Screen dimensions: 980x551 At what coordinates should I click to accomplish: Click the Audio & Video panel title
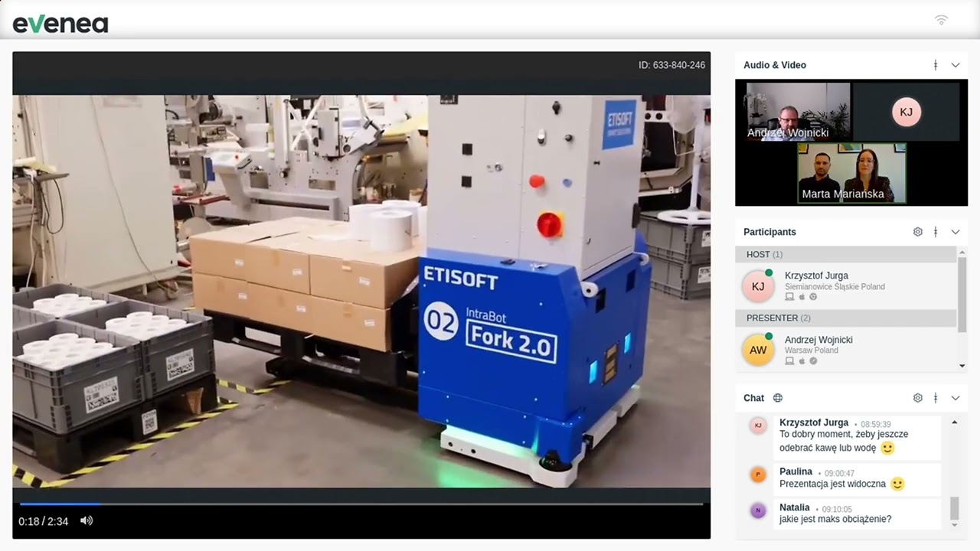coord(775,65)
